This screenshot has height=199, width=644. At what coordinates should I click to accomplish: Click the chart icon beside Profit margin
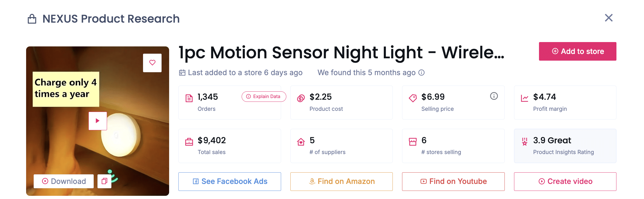click(525, 98)
